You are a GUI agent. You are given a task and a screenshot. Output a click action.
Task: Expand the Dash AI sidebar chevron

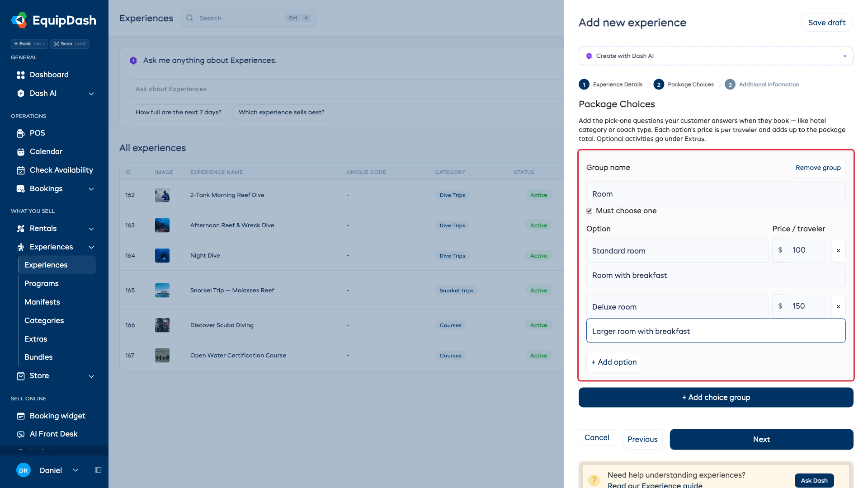click(91, 94)
